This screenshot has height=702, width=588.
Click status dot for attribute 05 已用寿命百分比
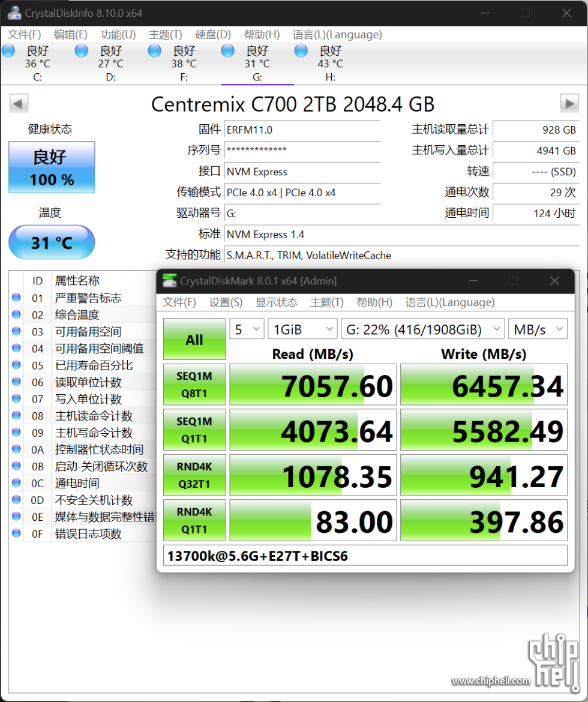tap(17, 364)
